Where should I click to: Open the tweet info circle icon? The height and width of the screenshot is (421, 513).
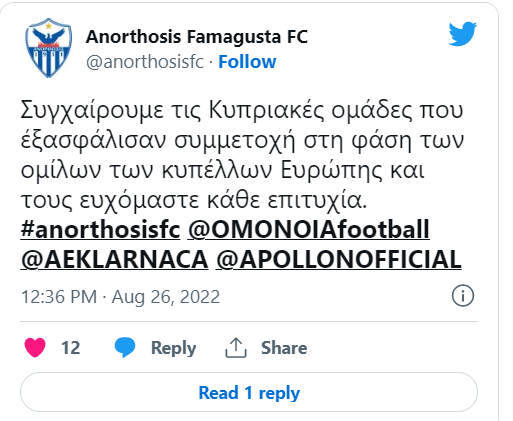[x=463, y=296]
